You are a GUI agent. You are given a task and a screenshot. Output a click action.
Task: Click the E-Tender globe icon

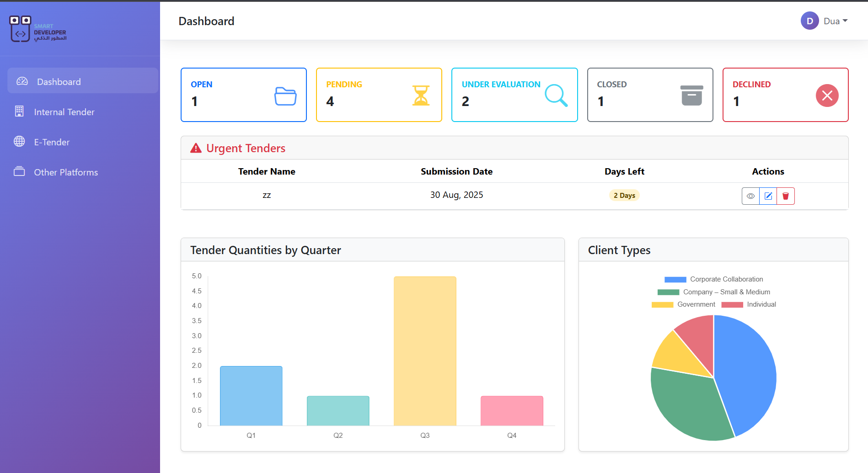pyautogui.click(x=19, y=141)
